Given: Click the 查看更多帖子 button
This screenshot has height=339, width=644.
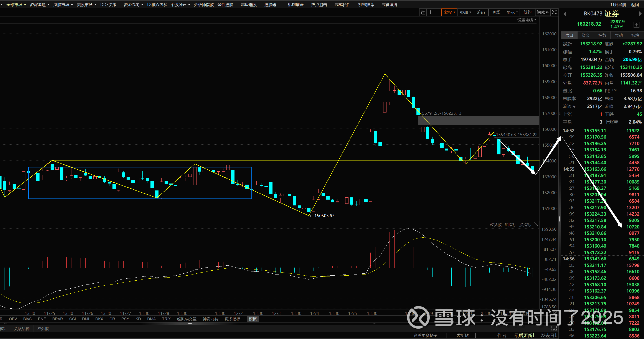Looking at the screenshot, I should [x=425, y=335].
